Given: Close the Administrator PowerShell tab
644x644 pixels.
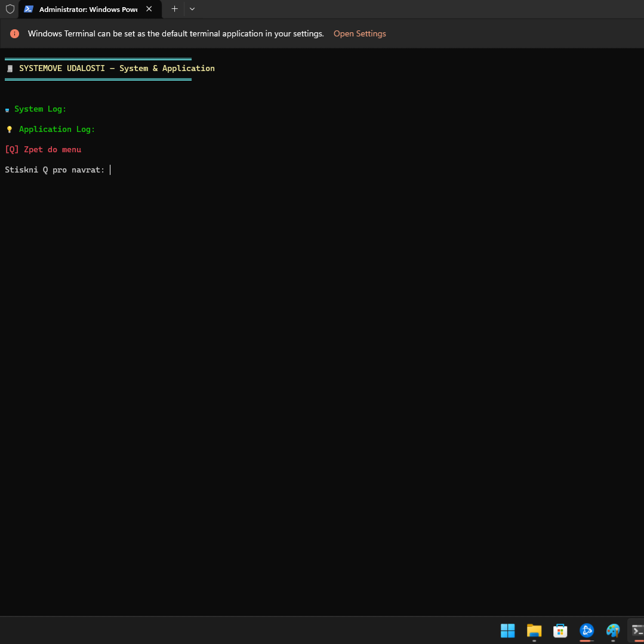Looking at the screenshot, I should (x=149, y=9).
